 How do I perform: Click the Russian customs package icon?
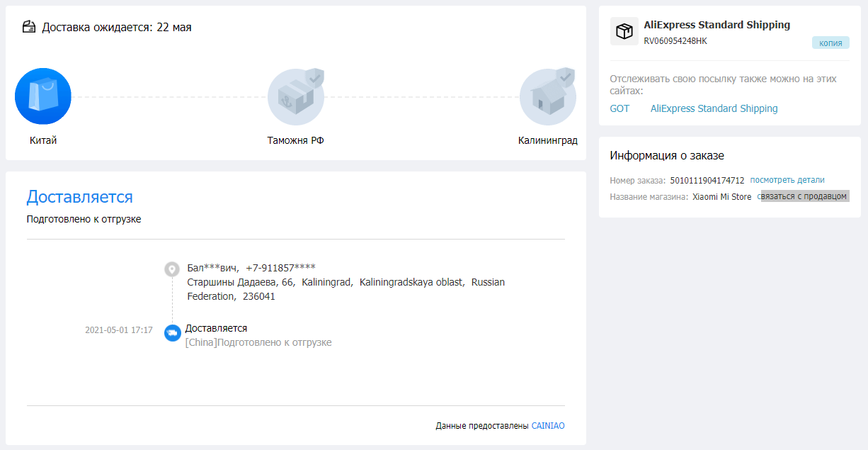295,97
